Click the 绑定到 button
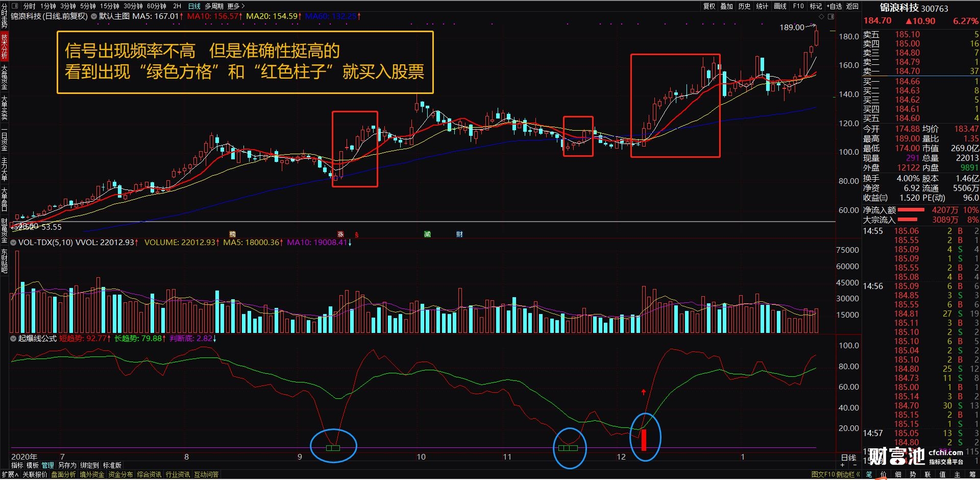This screenshot has width=980, height=480. coord(89,465)
